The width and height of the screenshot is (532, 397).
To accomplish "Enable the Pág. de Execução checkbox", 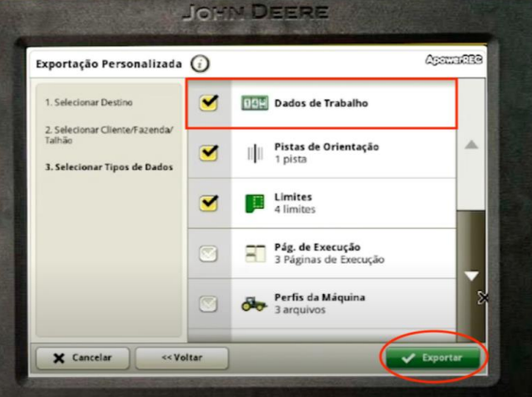I will coord(208,253).
